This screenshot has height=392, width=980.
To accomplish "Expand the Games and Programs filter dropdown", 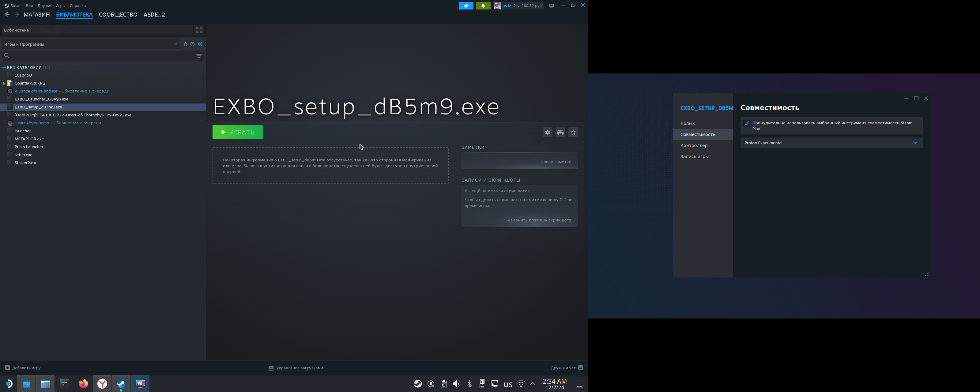I will coord(91,44).
